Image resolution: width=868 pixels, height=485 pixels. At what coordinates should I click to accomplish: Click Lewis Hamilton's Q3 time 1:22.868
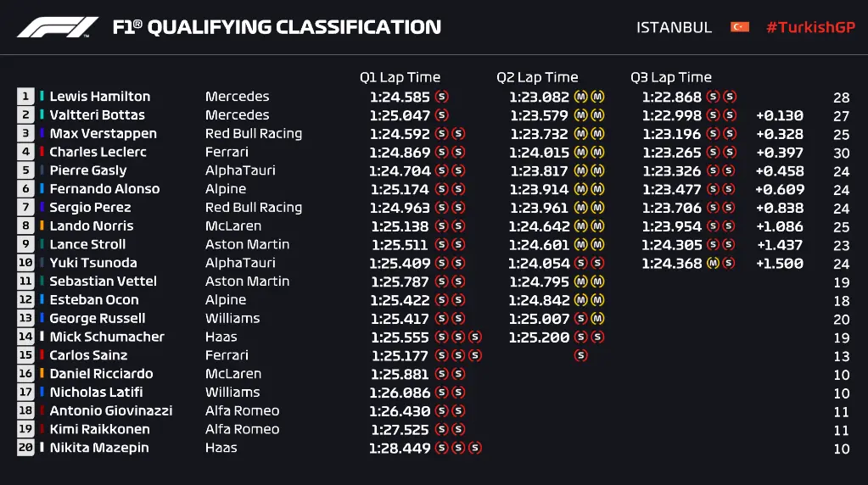[671, 97]
